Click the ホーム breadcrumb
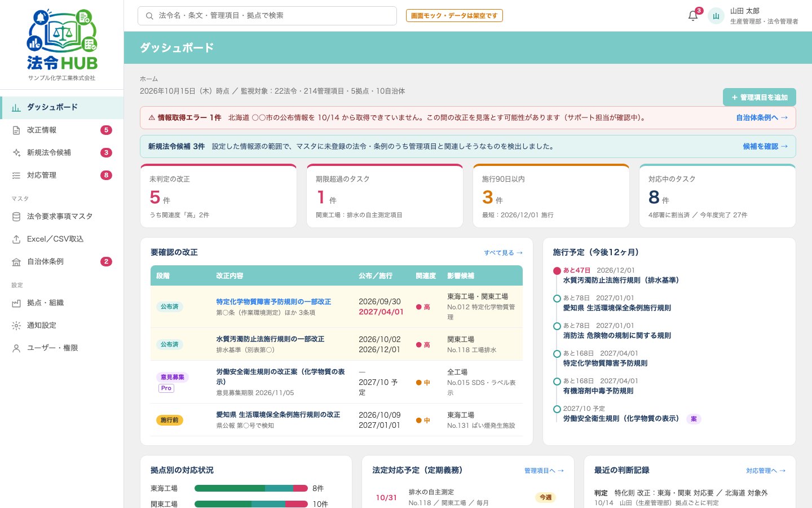Viewport: 812px width, 508px height. tap(149, 79)
